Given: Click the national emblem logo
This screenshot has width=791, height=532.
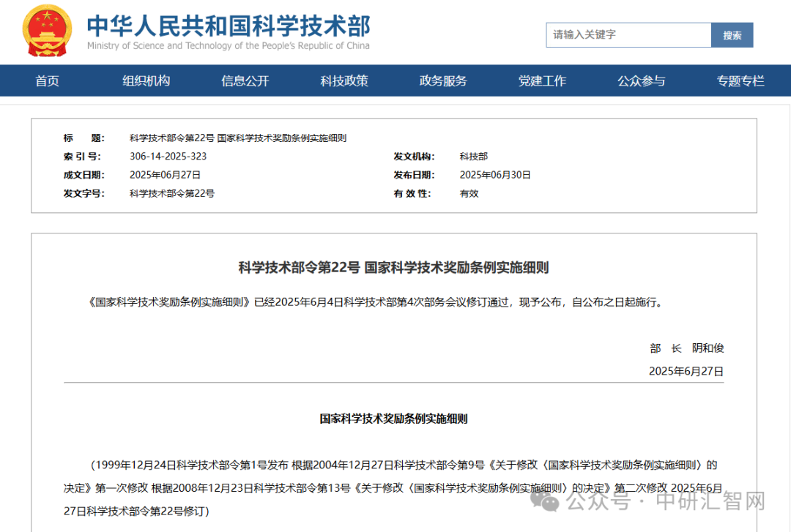Looking at the screenshot, I should point(47,31).
